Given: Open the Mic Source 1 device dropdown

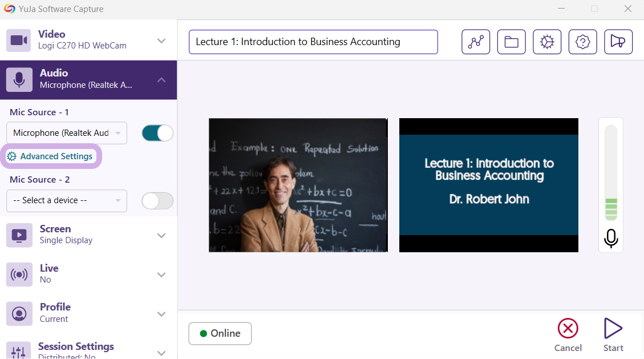Looking at the screenshot, I should 67,133.
